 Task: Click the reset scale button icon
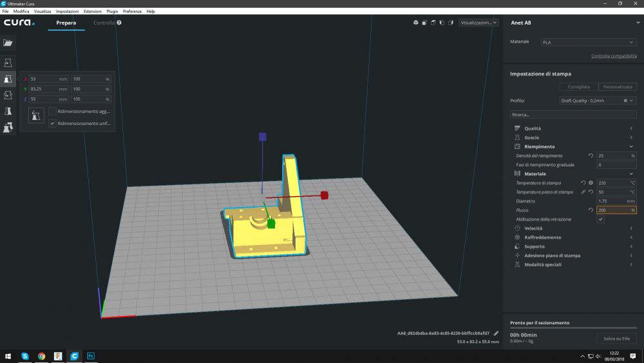(36, 115)
